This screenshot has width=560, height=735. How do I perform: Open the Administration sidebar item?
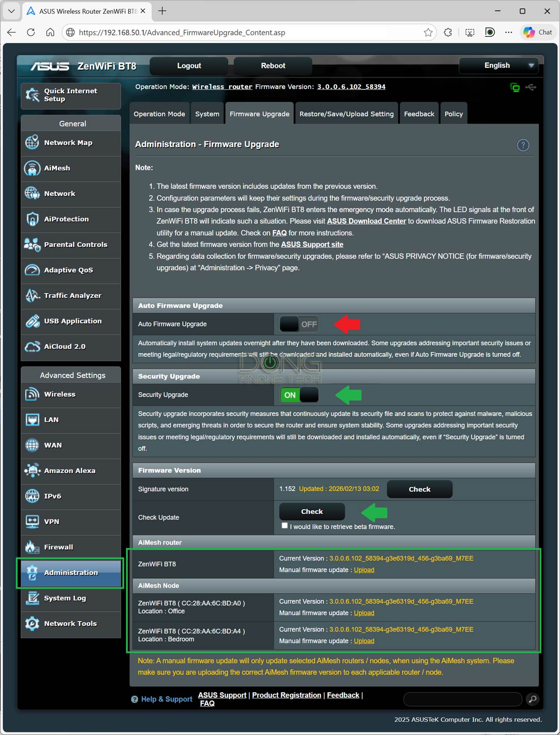(x=71, y=573)
